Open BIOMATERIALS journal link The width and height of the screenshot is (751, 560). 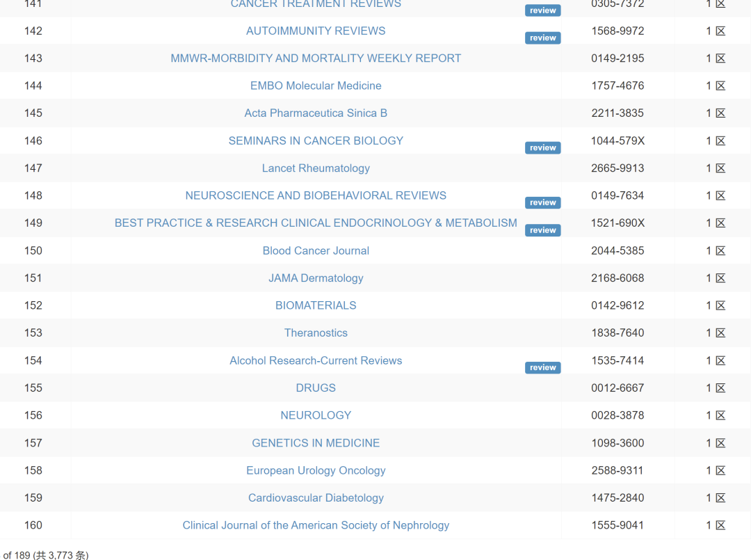tap(316, 305)
